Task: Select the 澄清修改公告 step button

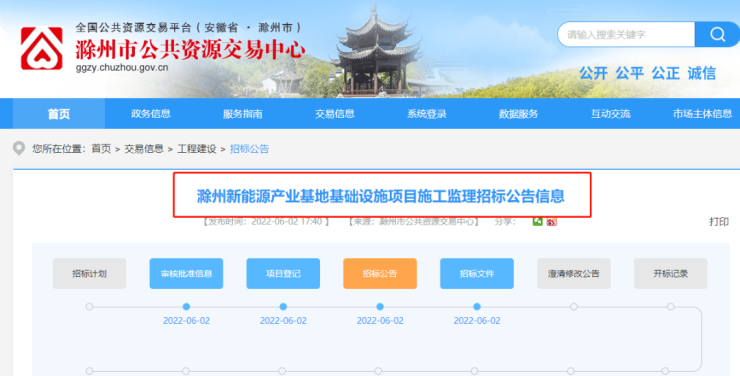Action: click(573, 274)
